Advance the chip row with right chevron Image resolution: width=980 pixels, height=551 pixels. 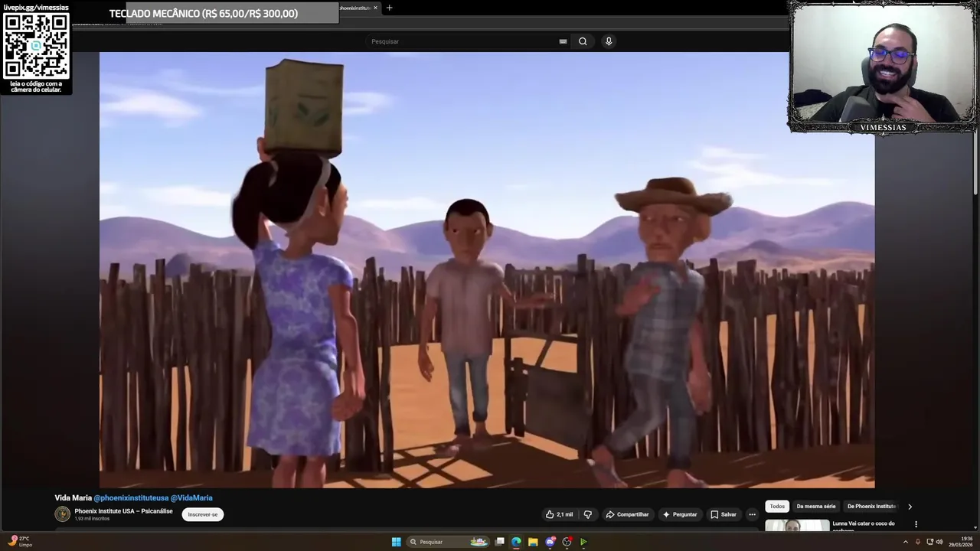(910, 507)
